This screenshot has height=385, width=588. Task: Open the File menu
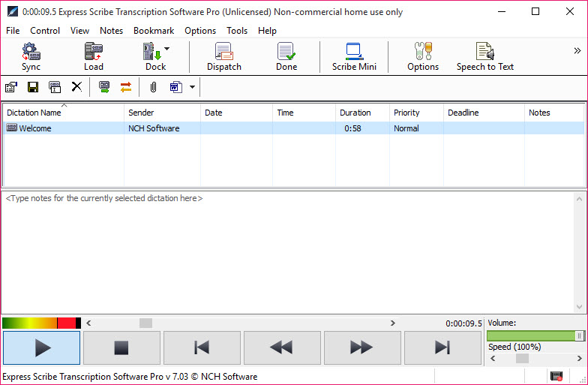(x=13, y=31)
